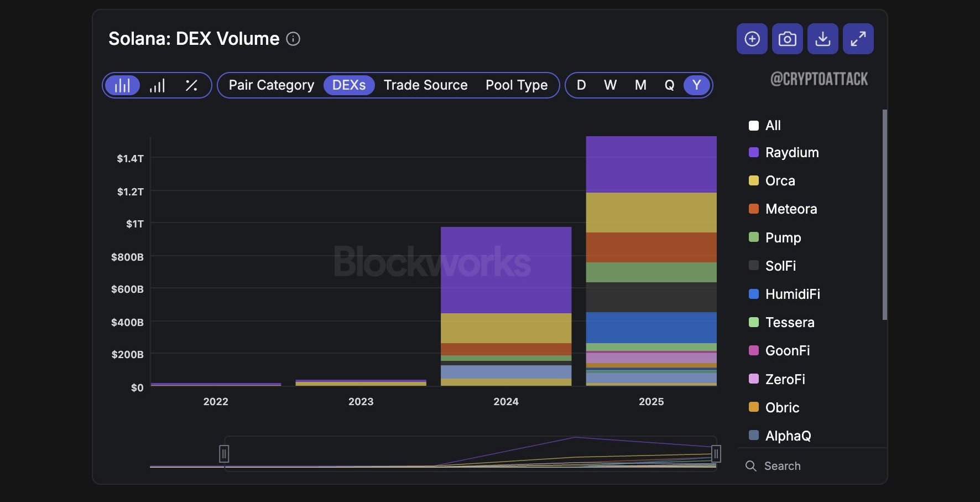
Task: Select the stacked bar chart view icon
Action: pyautogui.click(x=122, y=85)
